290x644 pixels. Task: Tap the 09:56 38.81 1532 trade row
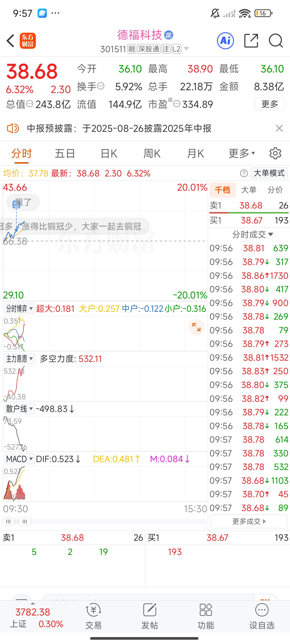pos(249,357)
